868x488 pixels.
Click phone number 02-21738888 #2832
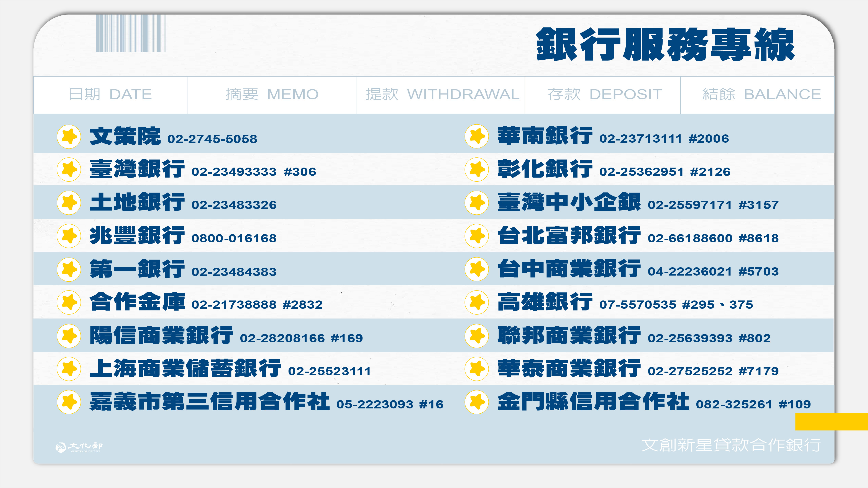click(x=257, y=305)
